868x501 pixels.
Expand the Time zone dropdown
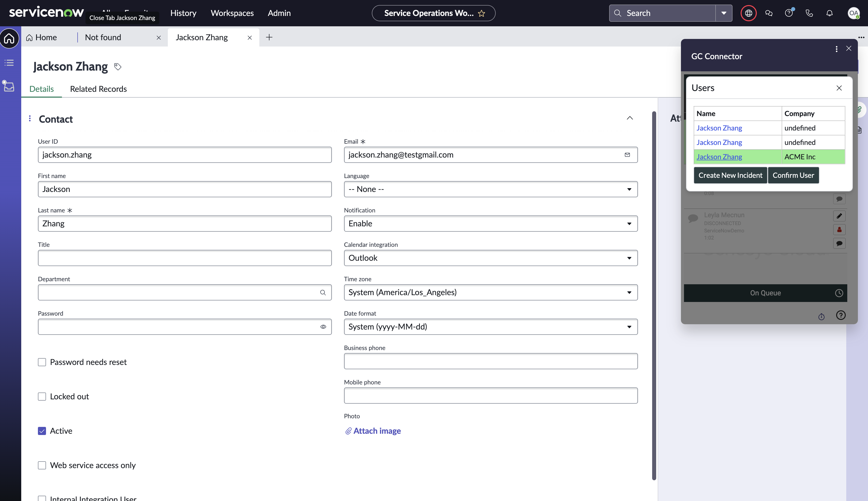click(x=490, y=292)
